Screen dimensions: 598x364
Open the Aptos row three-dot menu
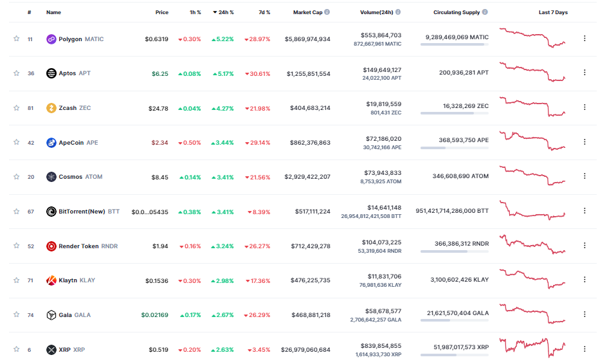coord(584,72)
